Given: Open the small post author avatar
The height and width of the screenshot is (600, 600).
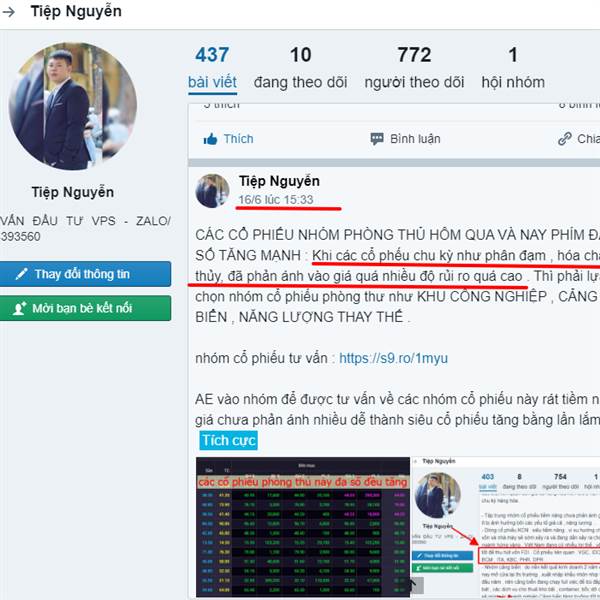Looking at the screenshot, I should point(212,191).
